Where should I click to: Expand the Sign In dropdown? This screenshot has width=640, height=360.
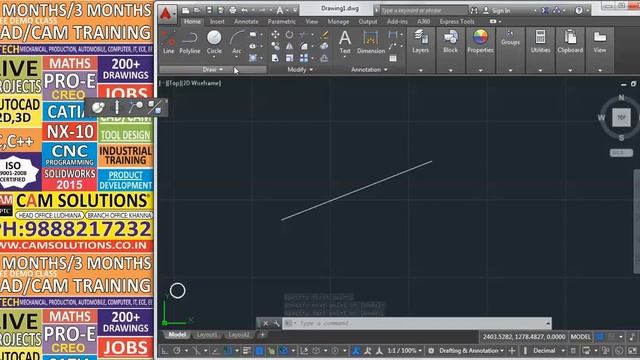click(536, 11)
